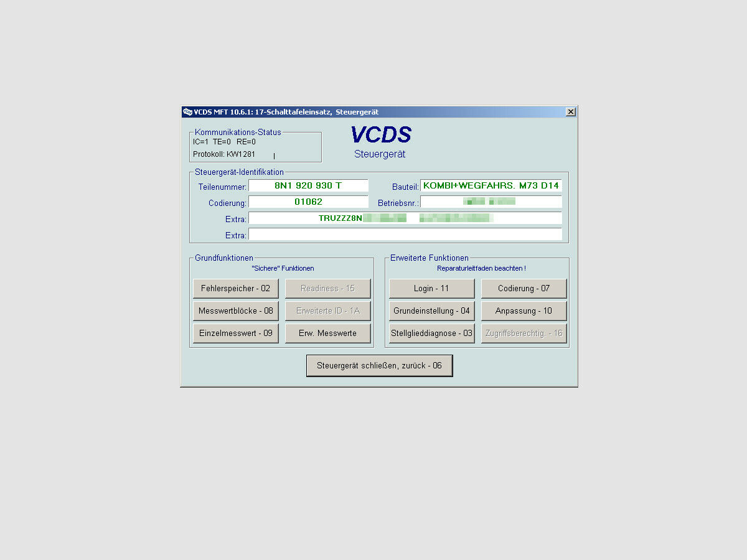Click the "Sichere" Funktionen label
Viewport: 747px width, 560px height.
(x=283, y=268)
